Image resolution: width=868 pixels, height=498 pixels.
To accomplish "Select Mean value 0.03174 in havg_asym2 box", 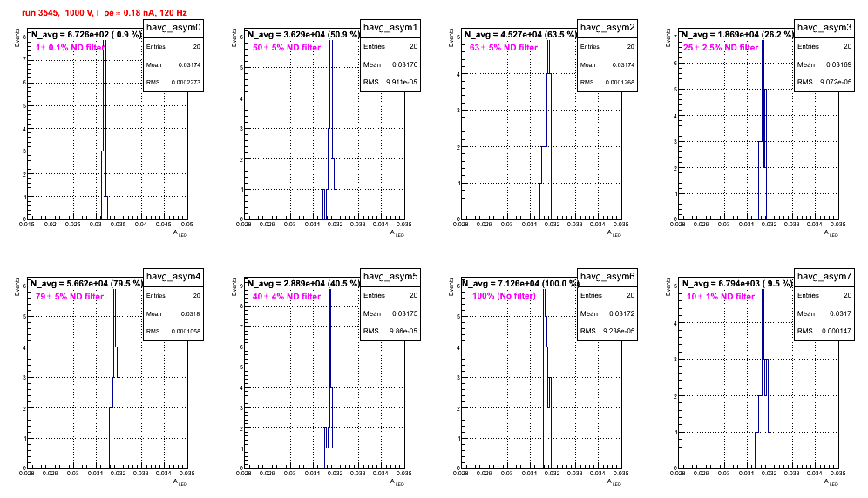I will [x=623, y=65].
